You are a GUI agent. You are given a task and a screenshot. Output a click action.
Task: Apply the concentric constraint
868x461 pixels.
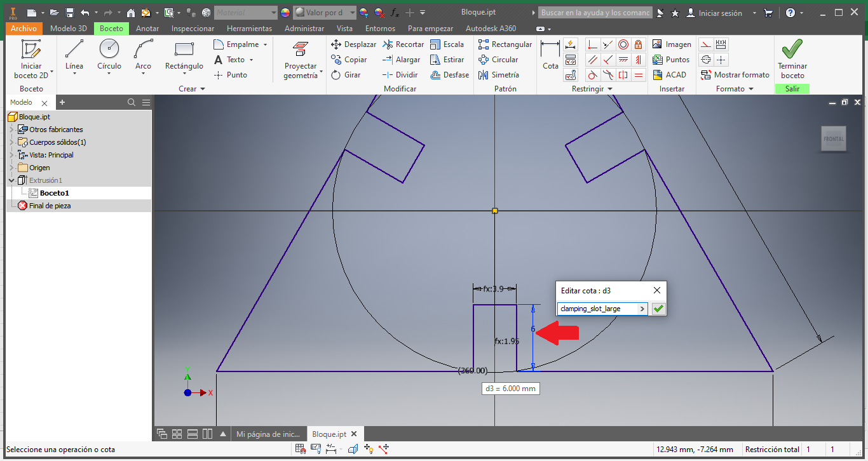pyautogui.click(x=623, y=44)
